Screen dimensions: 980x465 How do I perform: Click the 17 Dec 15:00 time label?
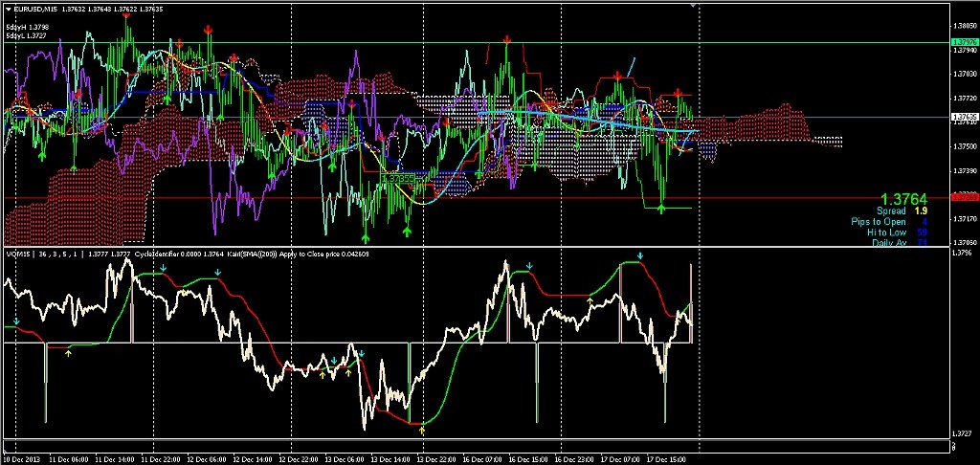pos(664,459)
